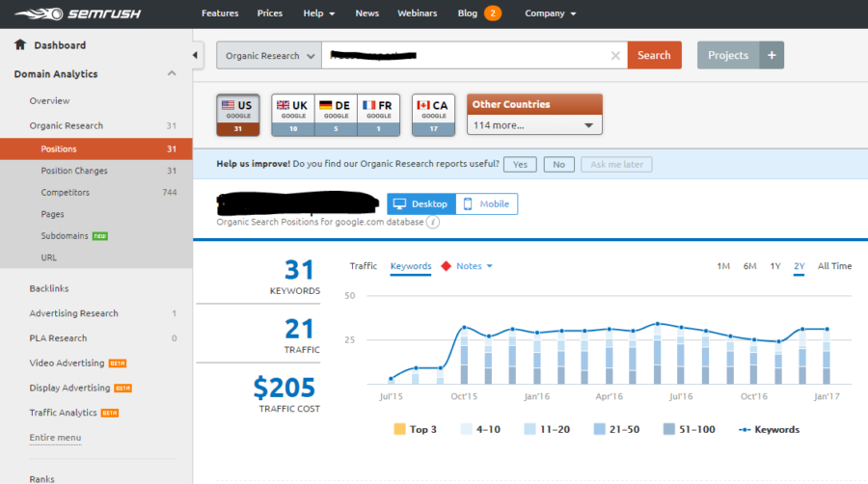Toggle the 4-10 legend series

[480, 429]
